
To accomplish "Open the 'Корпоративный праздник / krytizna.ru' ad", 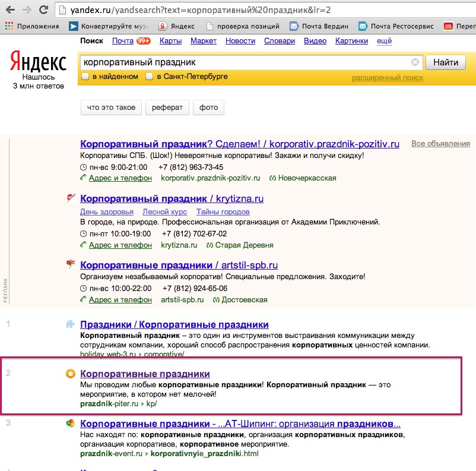I will point(172,198).
